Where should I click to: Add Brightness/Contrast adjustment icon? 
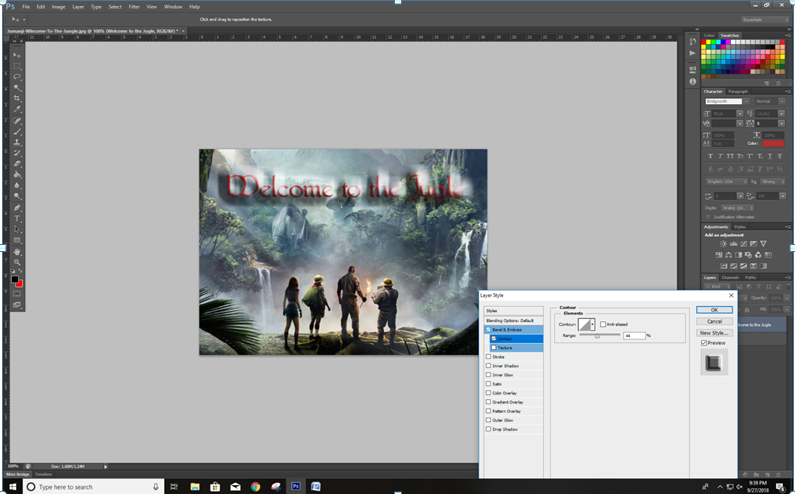pos(724,244)
